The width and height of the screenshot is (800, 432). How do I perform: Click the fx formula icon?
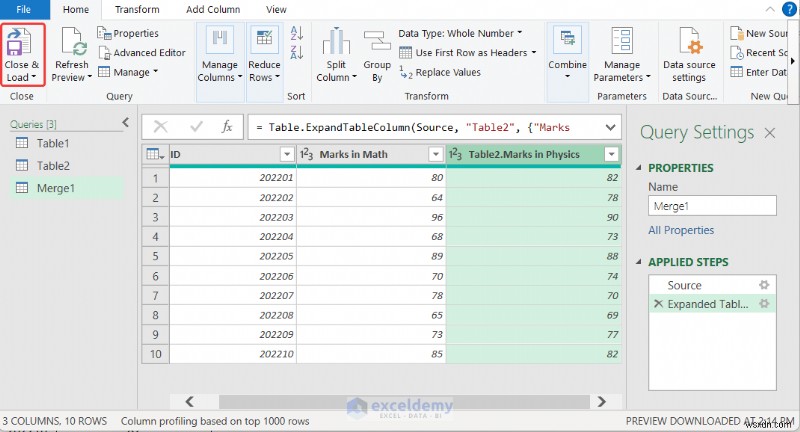(227, 126)
